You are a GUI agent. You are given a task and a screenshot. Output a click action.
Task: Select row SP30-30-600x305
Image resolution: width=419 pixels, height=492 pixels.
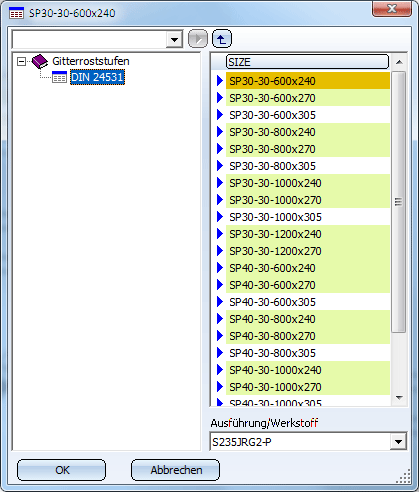(308, 115)
